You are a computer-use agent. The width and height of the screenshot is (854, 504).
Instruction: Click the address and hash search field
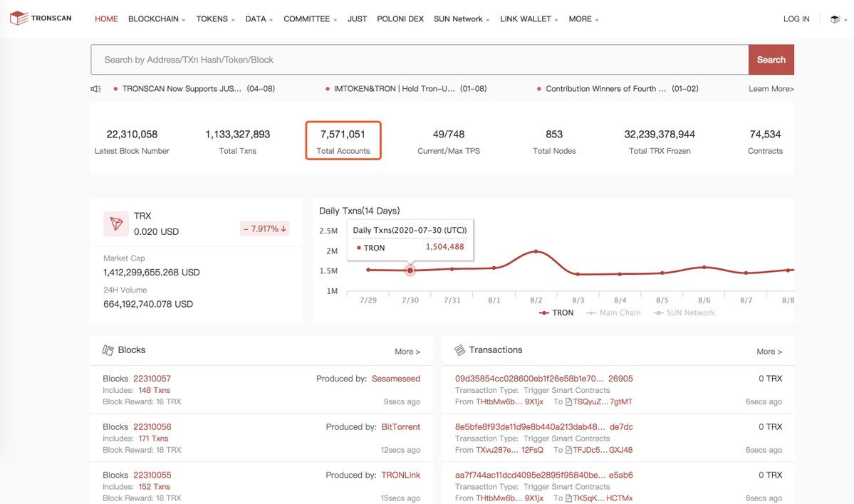420,60
